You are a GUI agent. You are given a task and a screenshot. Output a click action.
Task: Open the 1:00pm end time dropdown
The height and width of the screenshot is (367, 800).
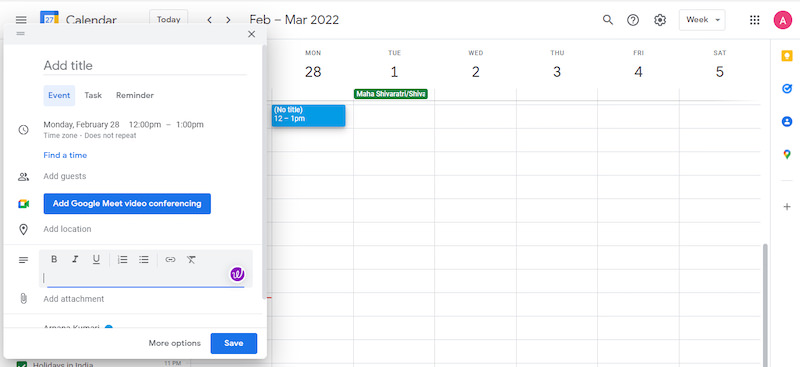point(190,125)
